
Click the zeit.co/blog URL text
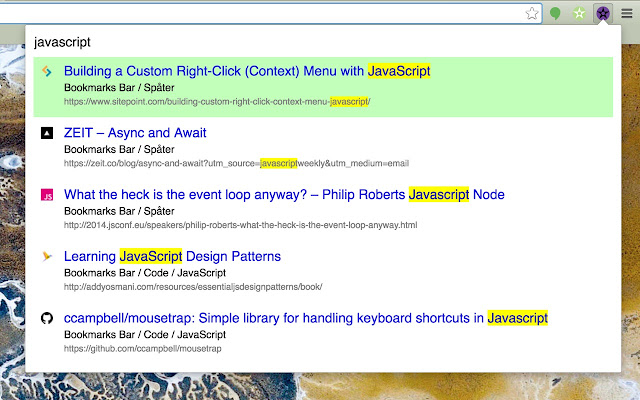(236, 163)
